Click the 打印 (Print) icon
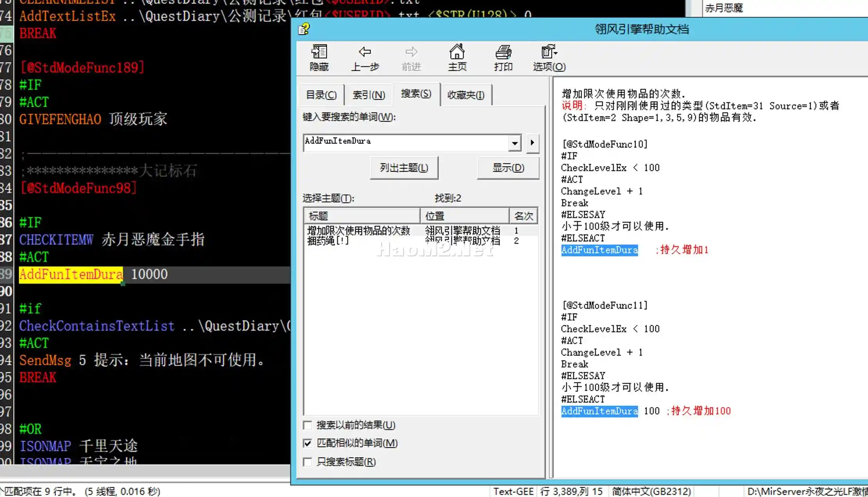This screenshot has width=868, height=497. point(503,58)
